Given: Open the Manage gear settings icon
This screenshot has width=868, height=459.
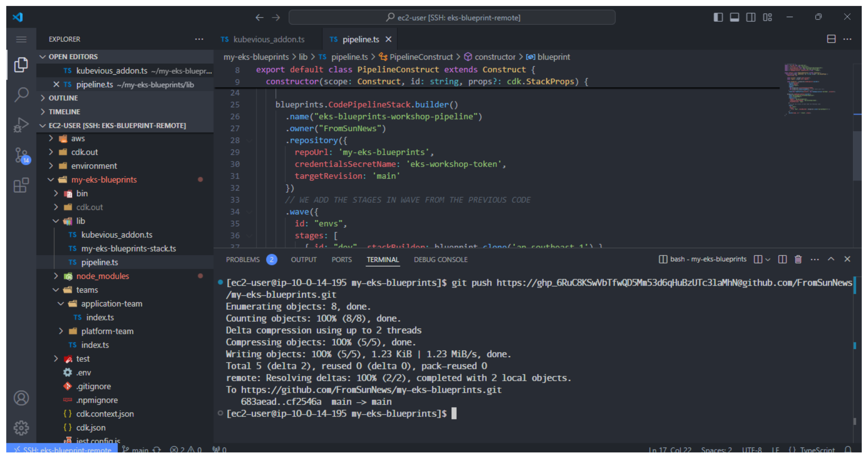Looking at the screenshot, I should tap(21, 428).
